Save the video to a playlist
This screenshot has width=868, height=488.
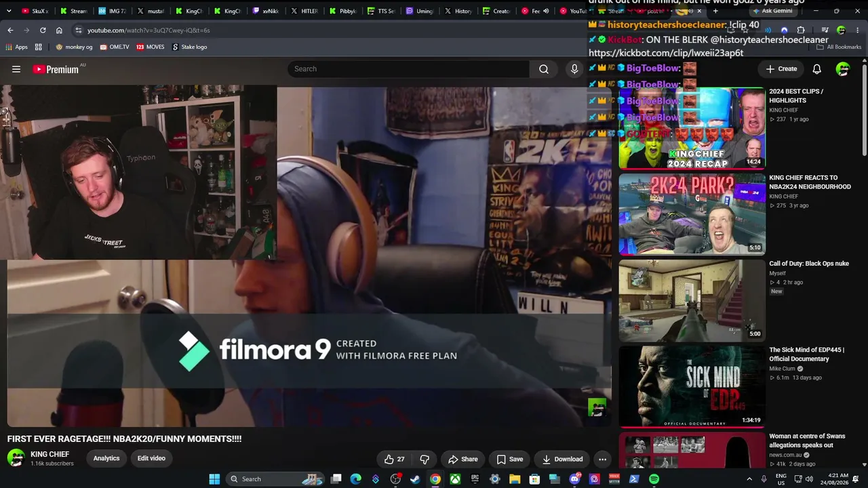tap(510, 459)
